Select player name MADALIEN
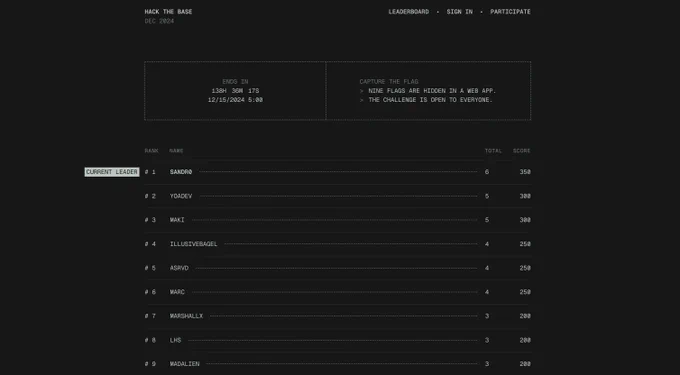This screenshot has height=375, width=680. point(184,364)
